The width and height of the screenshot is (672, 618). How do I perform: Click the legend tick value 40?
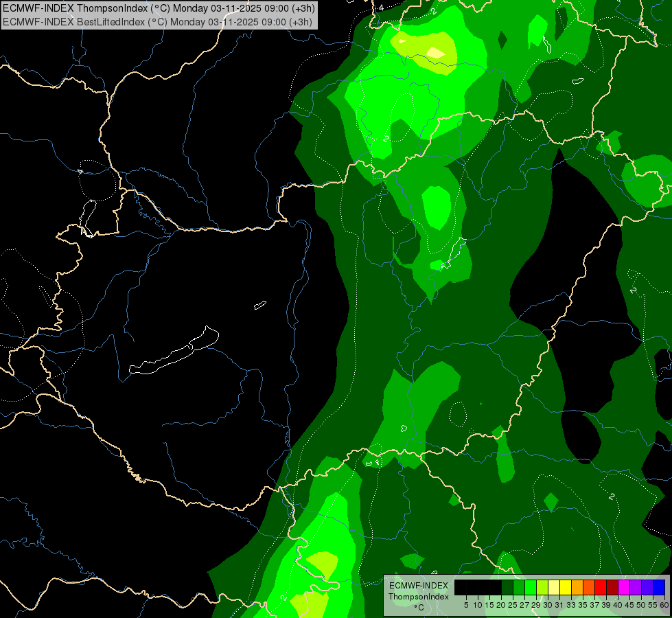[618, 605]
